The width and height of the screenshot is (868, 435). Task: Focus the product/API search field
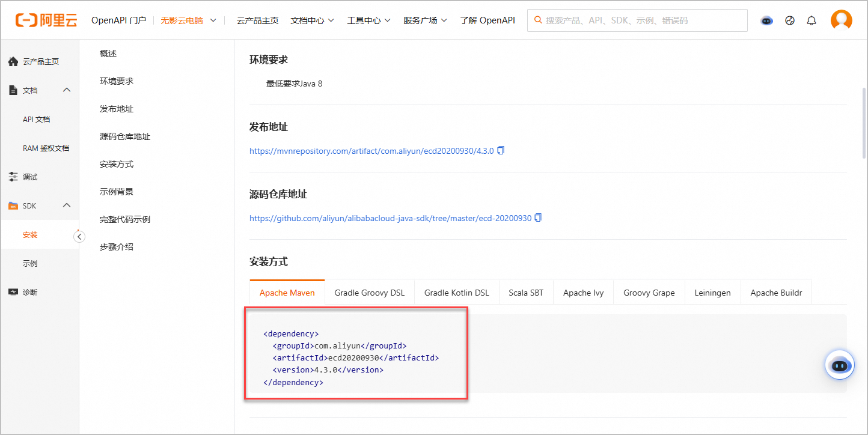(637, 20)
